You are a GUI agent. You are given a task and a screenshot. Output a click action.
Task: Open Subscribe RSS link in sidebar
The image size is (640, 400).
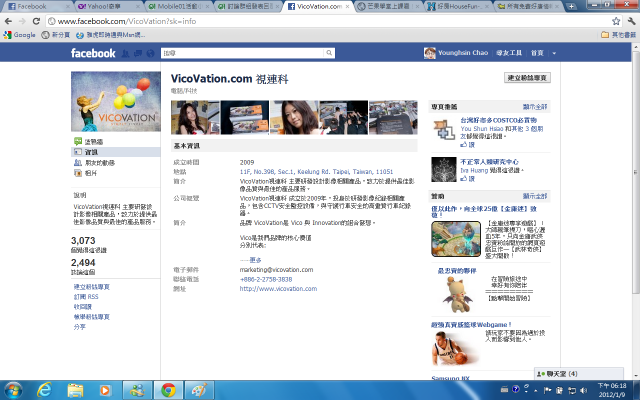click(86, 297)
